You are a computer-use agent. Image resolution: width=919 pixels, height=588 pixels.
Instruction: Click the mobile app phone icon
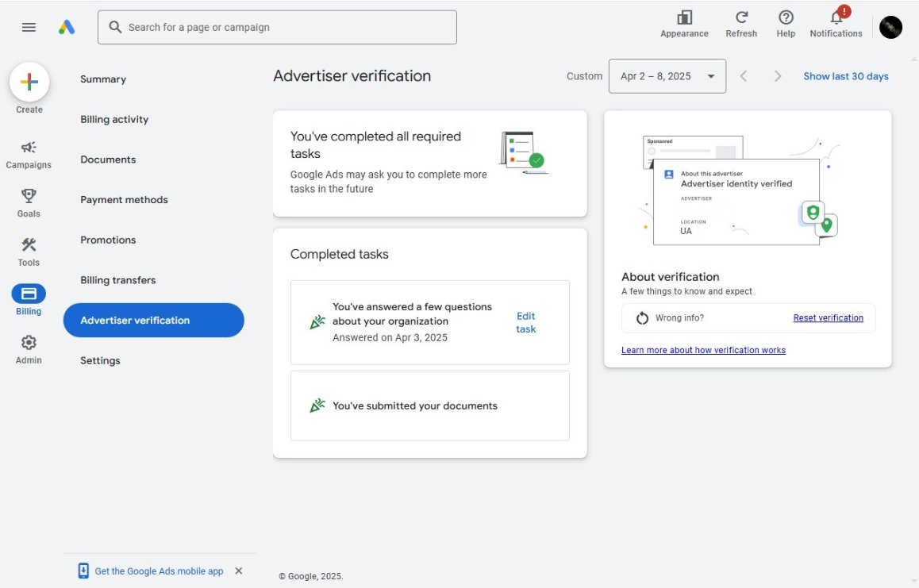point(83,571)
